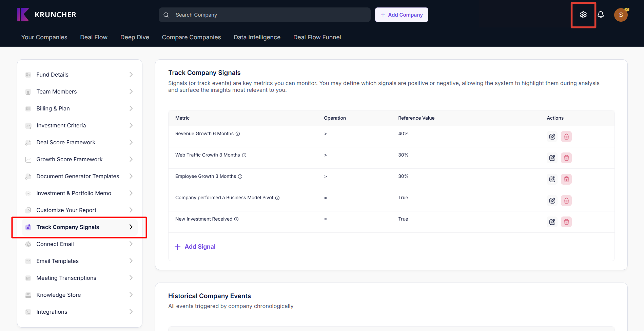The height and width of the screenshot is (331, 644).
Task: Go to the Deal Flow tab
Action: 94,37
